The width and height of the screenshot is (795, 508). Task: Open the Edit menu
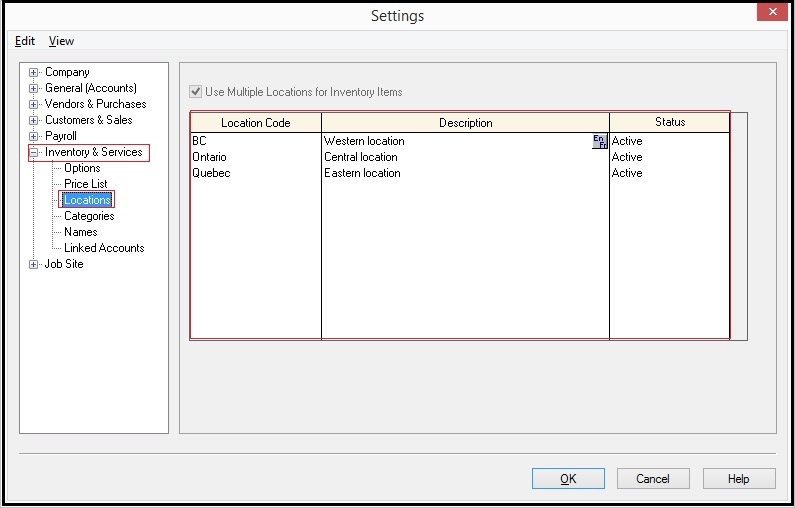25,41
